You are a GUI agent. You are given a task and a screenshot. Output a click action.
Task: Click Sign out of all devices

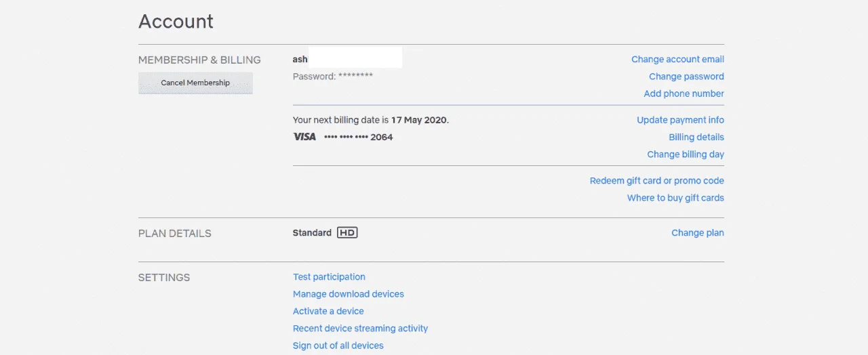[338, 346]
